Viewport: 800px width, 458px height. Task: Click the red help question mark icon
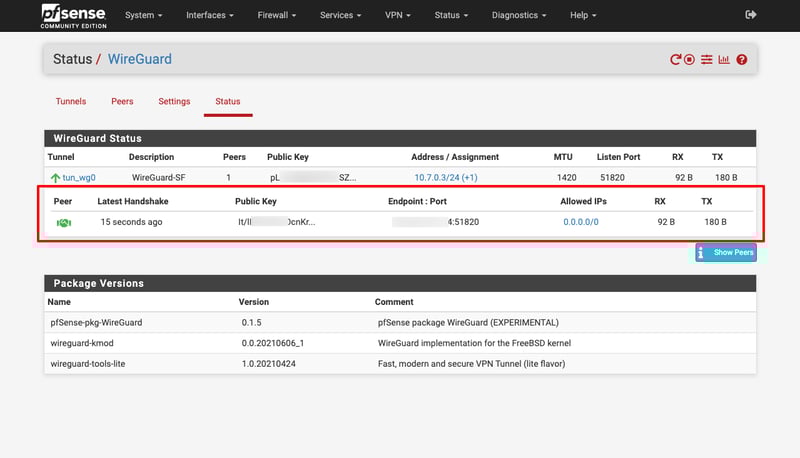tap(742, 60)
